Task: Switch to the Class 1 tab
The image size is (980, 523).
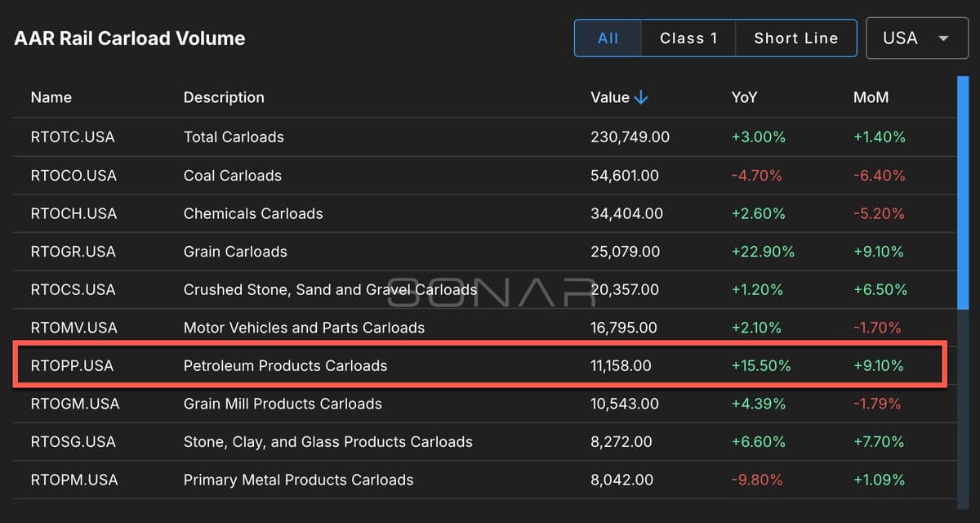Action: [688, 38]
